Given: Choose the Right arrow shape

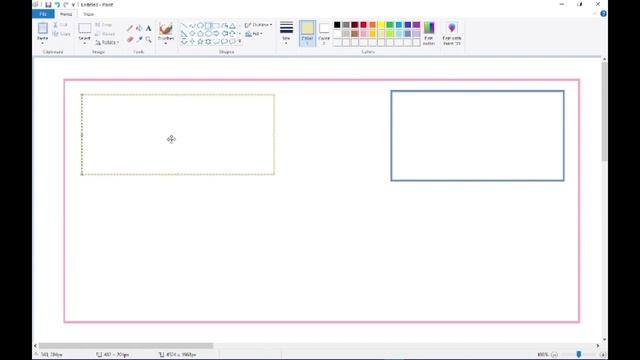Looking at the screenshot, I should [x=216, y=33].
